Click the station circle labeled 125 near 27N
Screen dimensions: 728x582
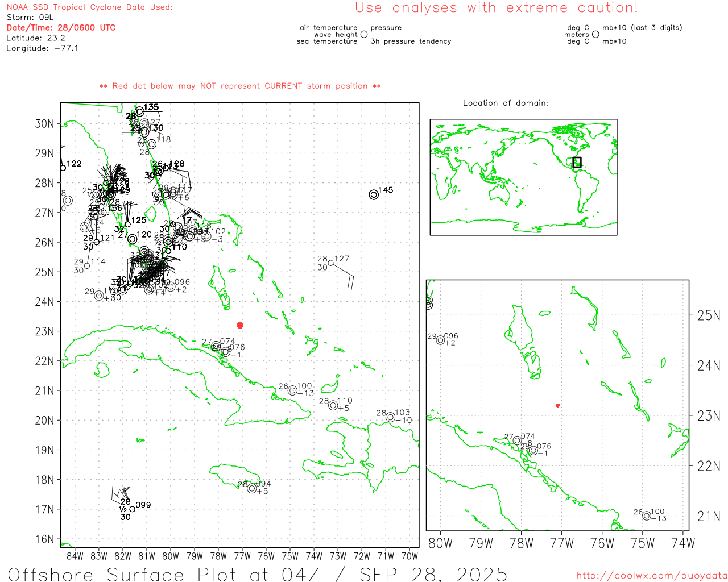[127, 224]
